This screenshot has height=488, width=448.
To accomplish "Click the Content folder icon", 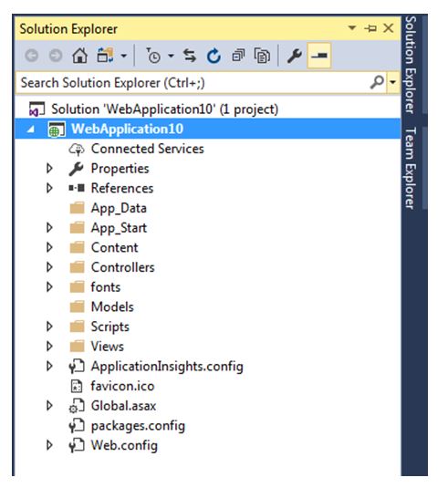I will [77, 247].
